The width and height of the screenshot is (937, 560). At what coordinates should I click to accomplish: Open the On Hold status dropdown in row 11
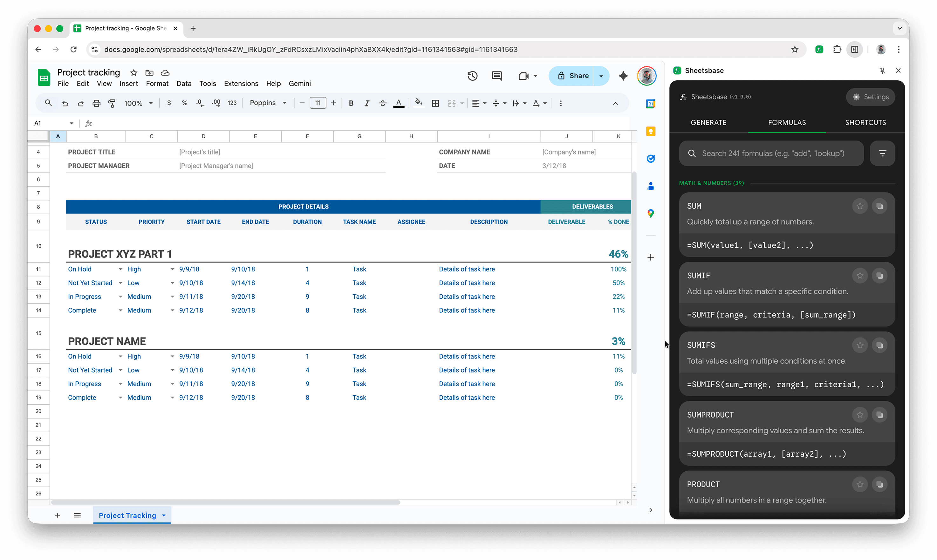click(121, 269)
